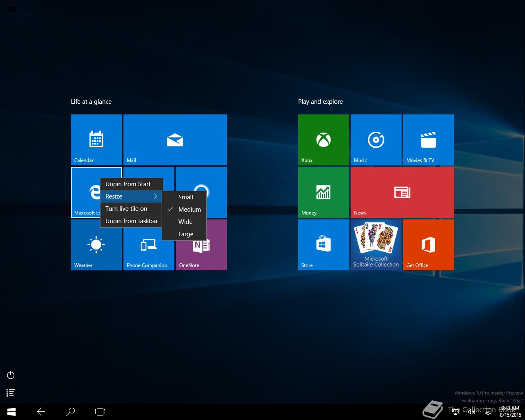525x420 pixels.
Task: Open the All apps list icon
Action: tap(11, 393)
